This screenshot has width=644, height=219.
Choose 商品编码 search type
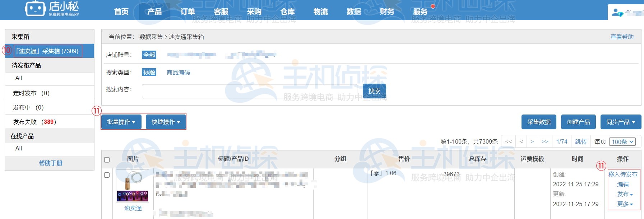coord(178,72)
